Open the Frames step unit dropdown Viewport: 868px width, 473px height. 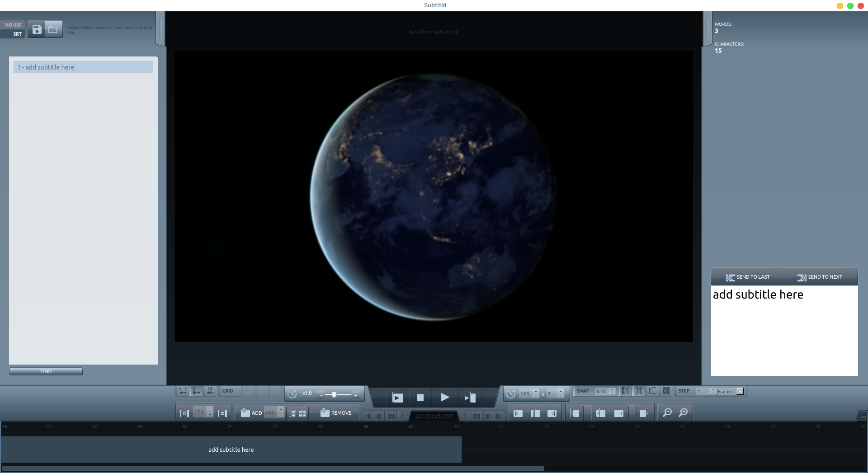(x=740, y=391)
